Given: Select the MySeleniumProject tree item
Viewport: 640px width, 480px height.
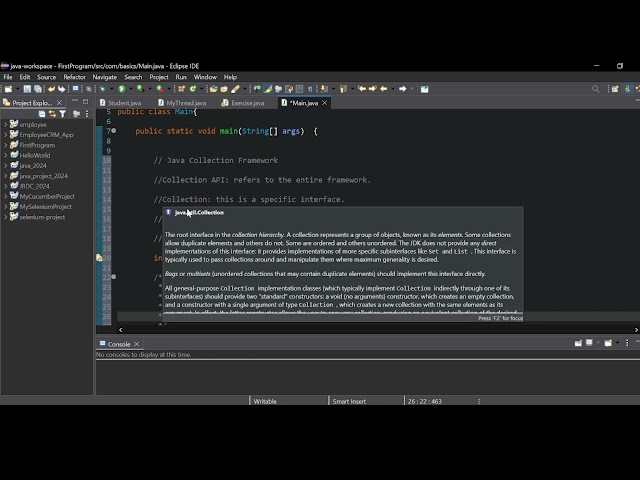Looking at the screenshot, I should click(45, 207).
